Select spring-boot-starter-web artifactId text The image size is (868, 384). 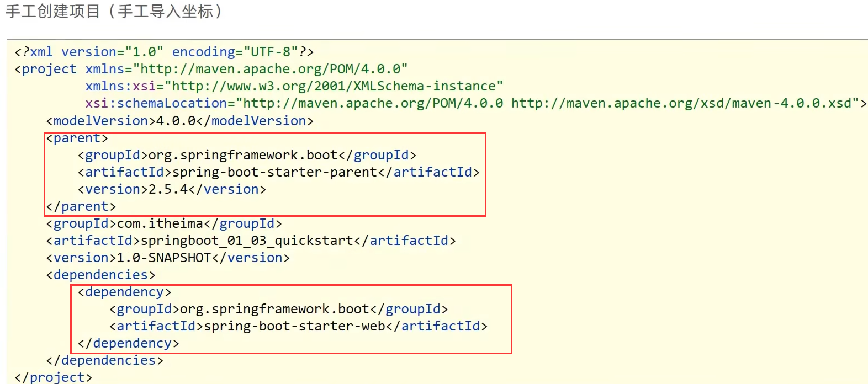(x=294, y=326)
